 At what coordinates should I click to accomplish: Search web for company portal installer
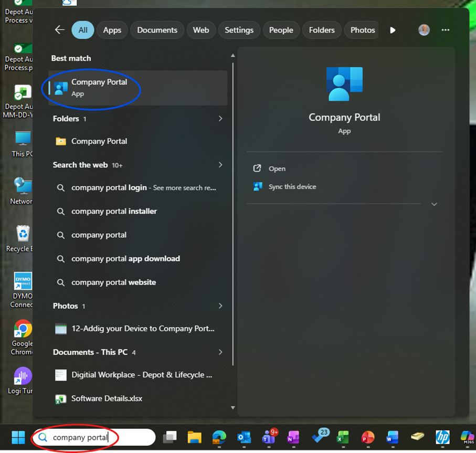click(x=138, y=212)
